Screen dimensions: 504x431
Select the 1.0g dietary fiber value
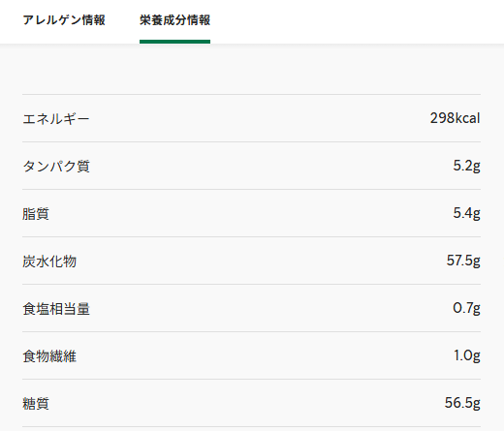pos(467,355)
